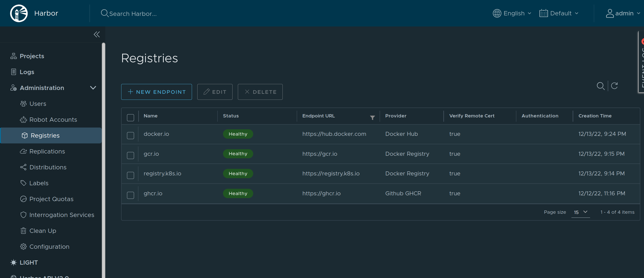
Task: Click the NEW ENDPOINT button
Action: [156, 92]
